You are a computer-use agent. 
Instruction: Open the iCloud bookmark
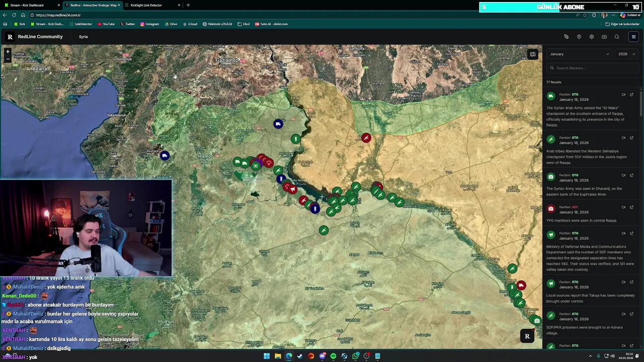tap(190, 24)
